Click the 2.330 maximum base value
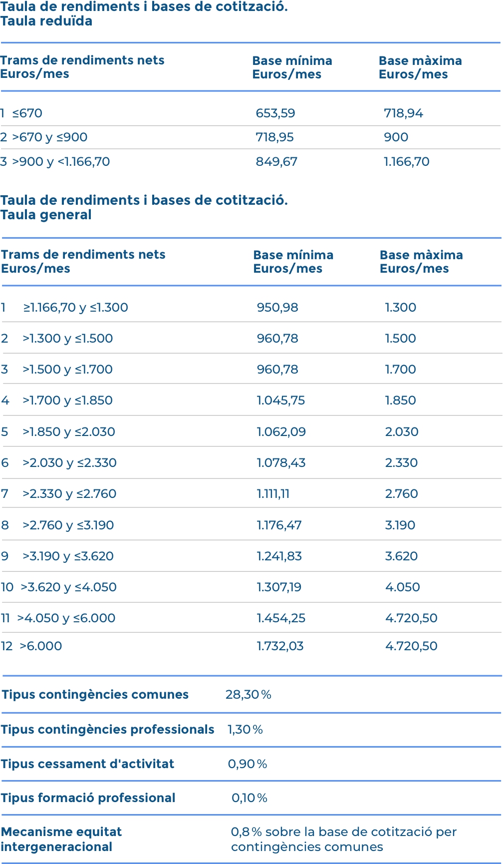 (401, 463)
